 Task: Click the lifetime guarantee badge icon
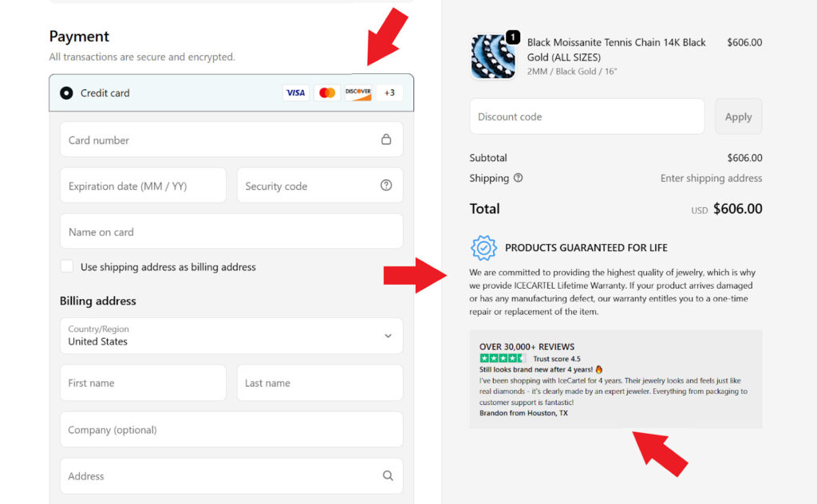[483, 248]
